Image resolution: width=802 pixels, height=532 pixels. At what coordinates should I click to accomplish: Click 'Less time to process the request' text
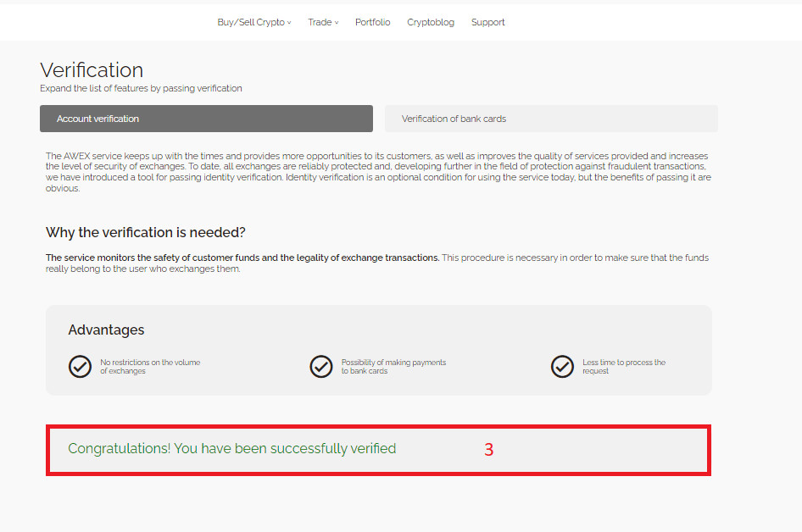tap(623, 366)
